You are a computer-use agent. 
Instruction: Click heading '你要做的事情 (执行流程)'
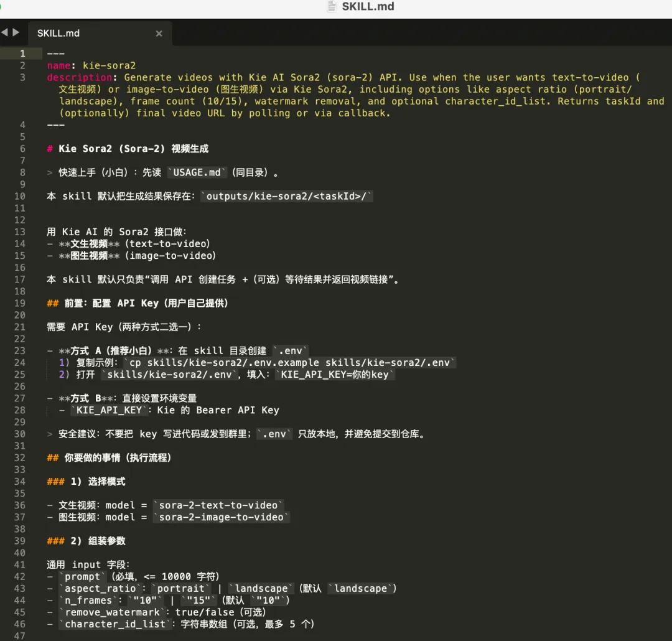[x=118, y=457]
